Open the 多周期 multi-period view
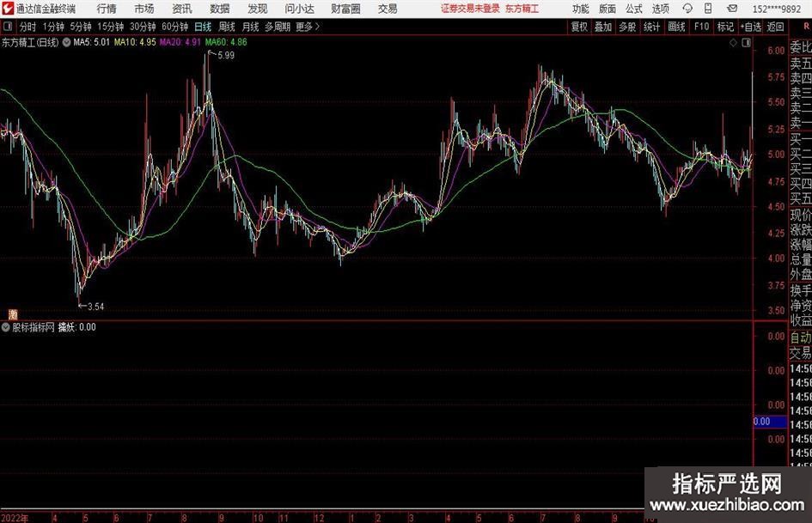 tap(278, 27)
